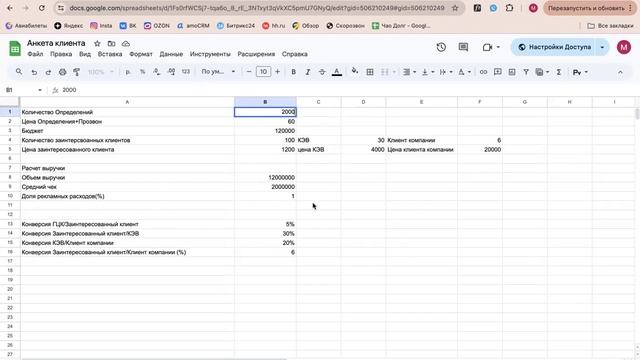Image resolution: width=640 pixels, height=360 pixels.
Task: Open the Справка menu
Action: click(295, 54)
